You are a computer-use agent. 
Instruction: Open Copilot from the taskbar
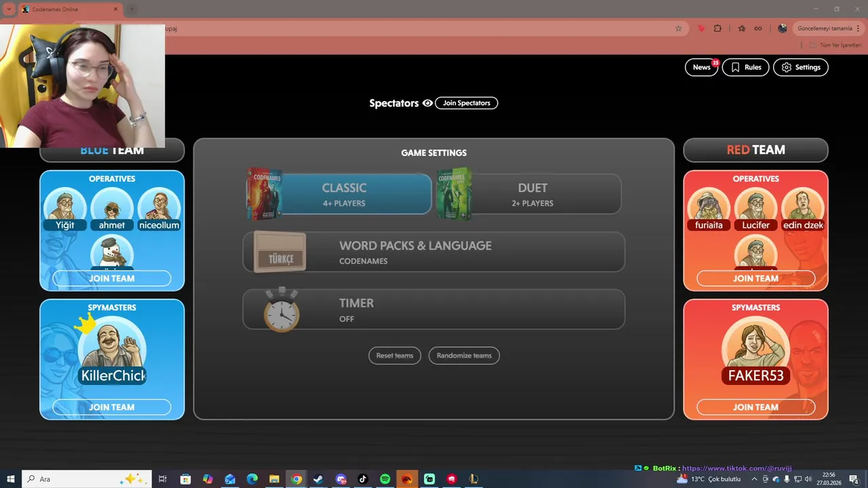(208, 479)
